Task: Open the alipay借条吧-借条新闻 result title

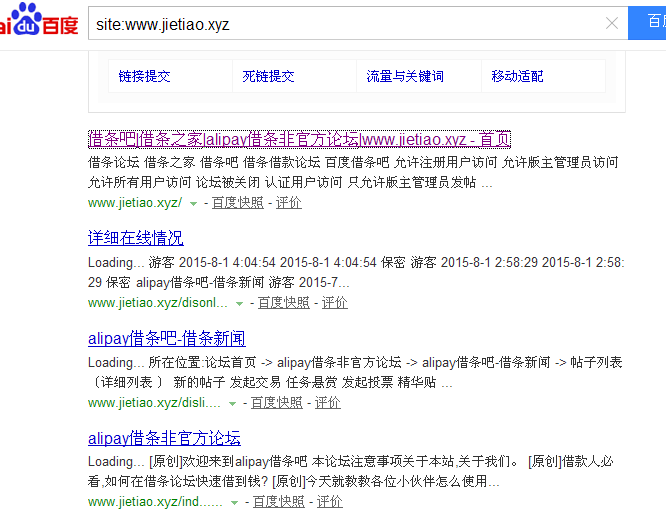Action: click(167, 338)
